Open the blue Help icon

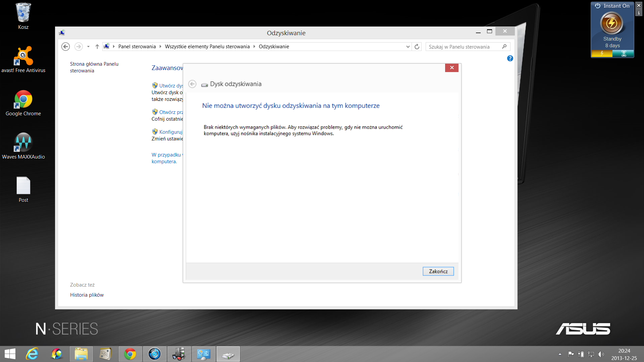click(510, 58)
